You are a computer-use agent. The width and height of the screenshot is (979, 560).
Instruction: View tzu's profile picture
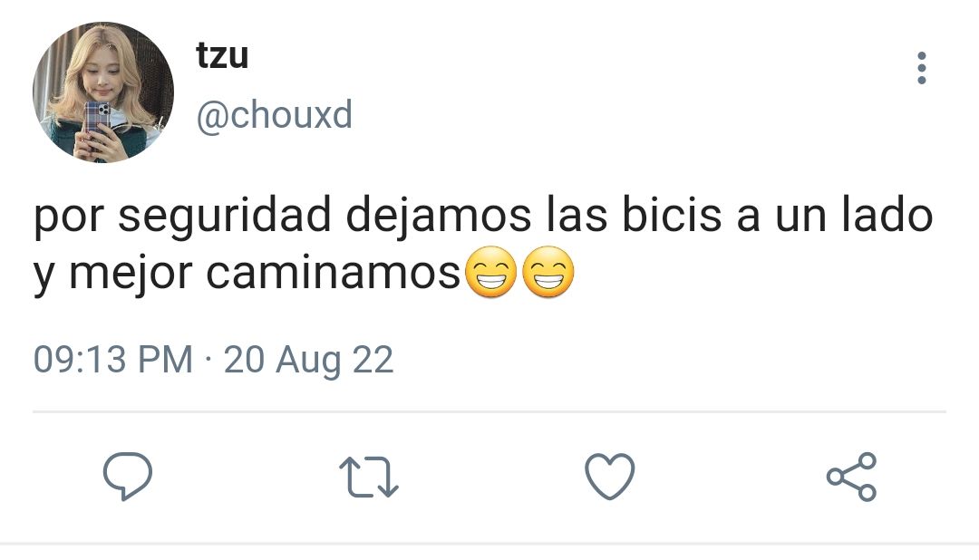pyautogui.click(x=103, y=92)
